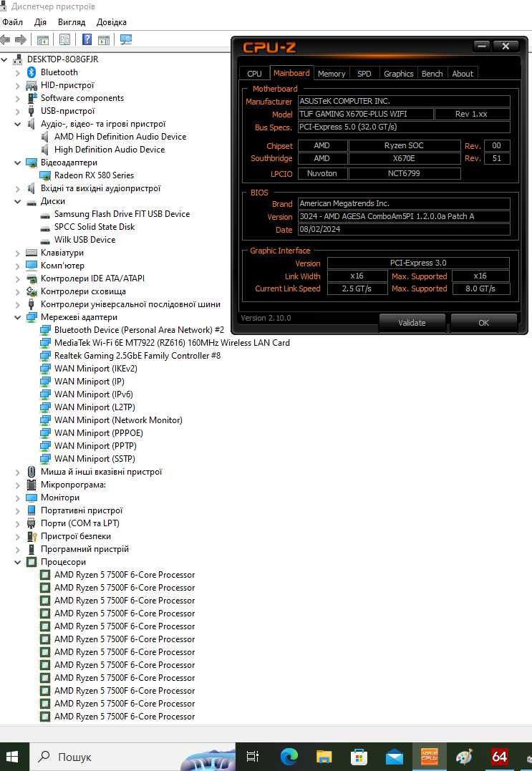Image resolution: width=532 pixels, height=771 pixels.
Task: Open the Graphics tab in CPU-Z
Action: click(398, 73)
